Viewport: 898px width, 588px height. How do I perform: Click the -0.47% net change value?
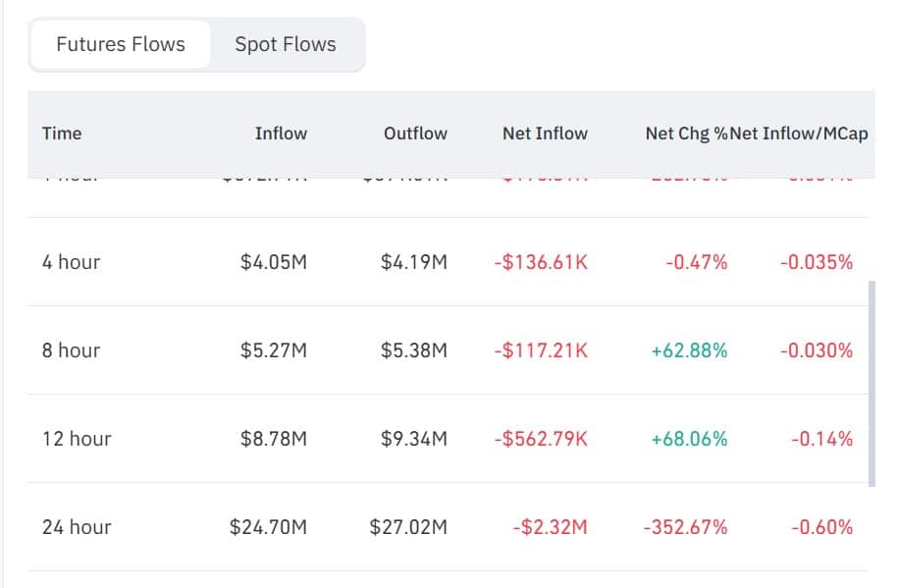pyautogui.click(x=697, y=262)
